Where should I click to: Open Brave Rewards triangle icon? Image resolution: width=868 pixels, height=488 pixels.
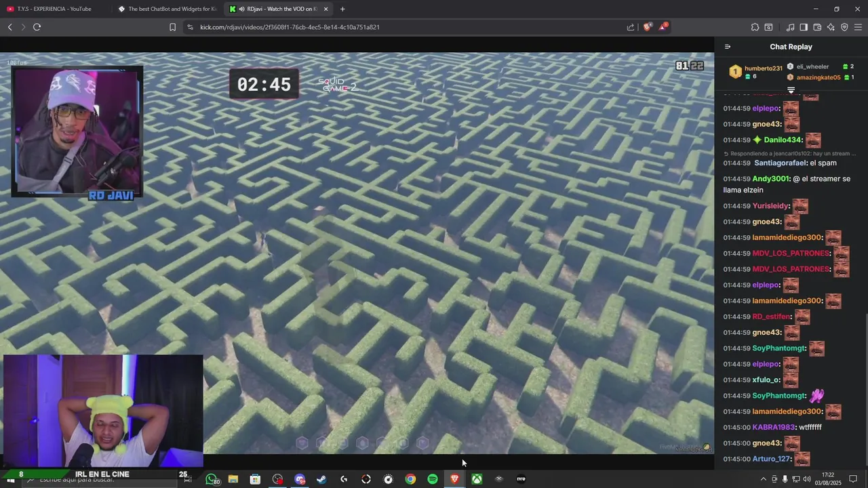(663, 27)
